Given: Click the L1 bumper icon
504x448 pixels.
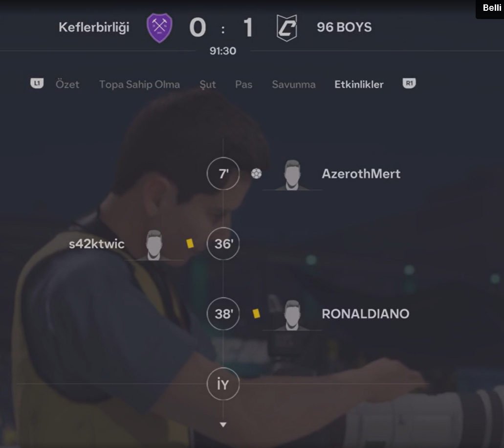Looking at the screenshot, I should coord(37,83).
